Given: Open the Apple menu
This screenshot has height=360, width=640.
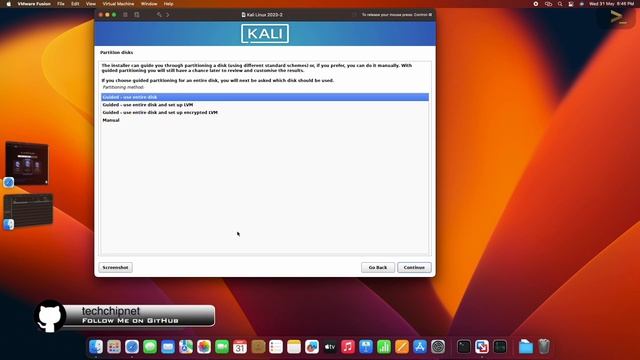Looking at the screenshot, I should click(x=9, y=4).
